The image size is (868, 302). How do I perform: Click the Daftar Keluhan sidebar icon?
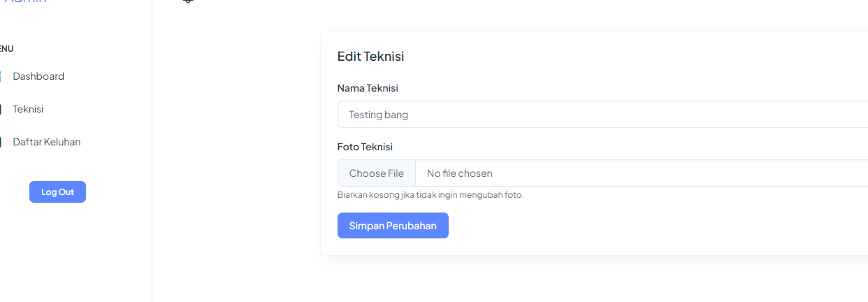click(x=1, y=142)
